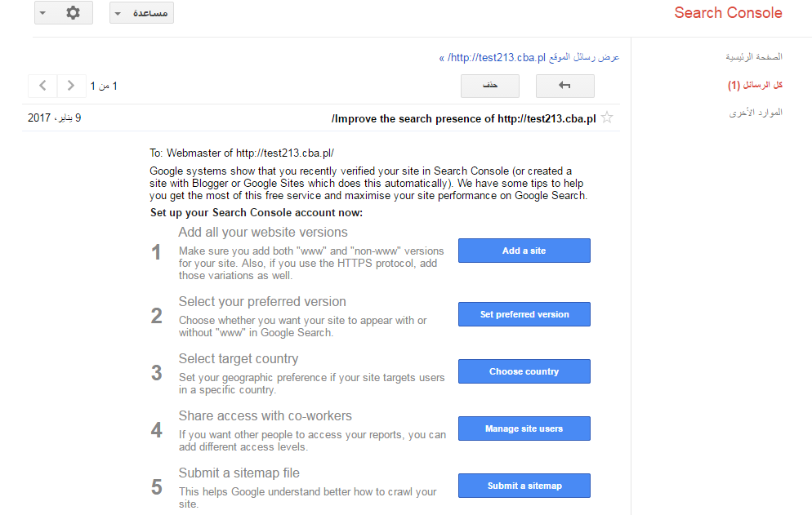Viewport: 812px width, 515px height.
Task: Show the previous message with left chevron
Action: pos(42,86)
